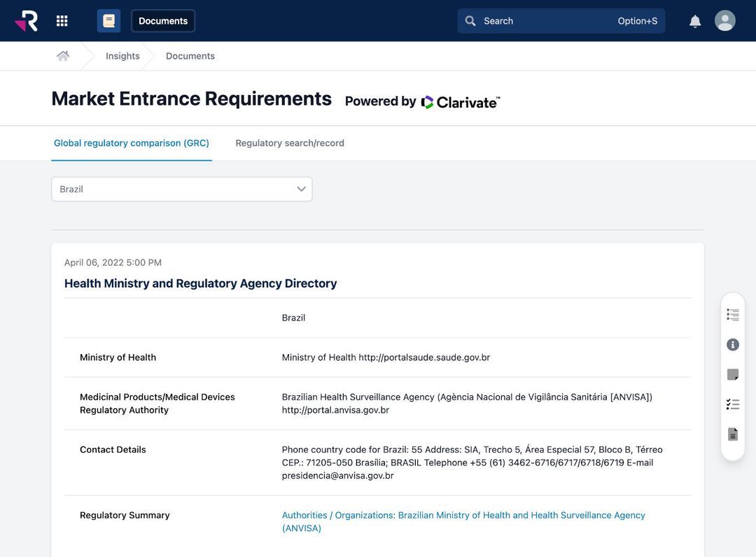Click the home breadcrumb icon
The width and height of the screenshot is (756, 557).
(62, 55)
